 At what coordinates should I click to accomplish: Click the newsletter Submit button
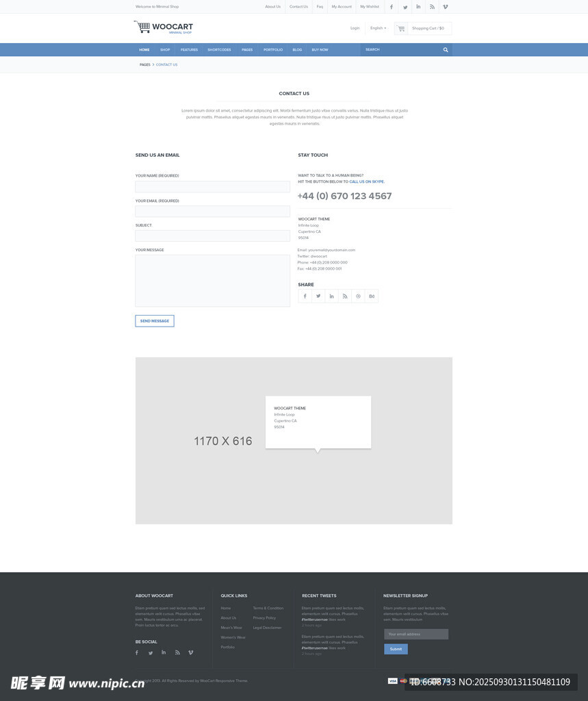[396, 649]
